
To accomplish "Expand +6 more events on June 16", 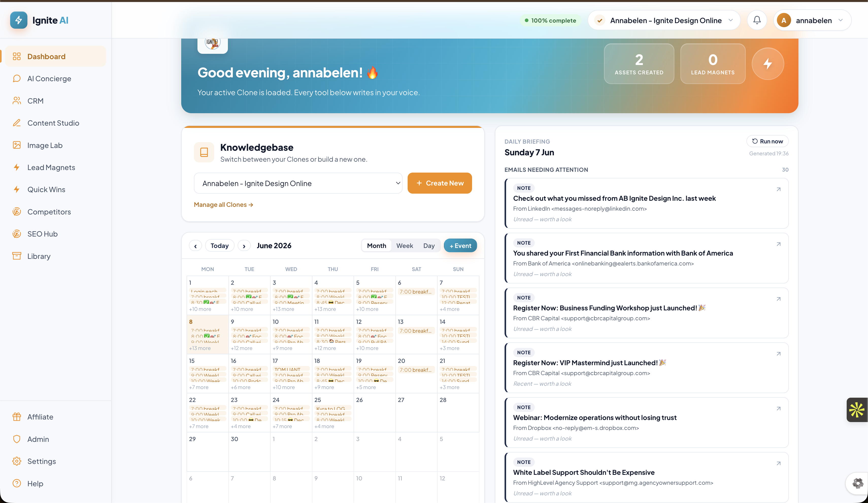I will coord(240,388).
